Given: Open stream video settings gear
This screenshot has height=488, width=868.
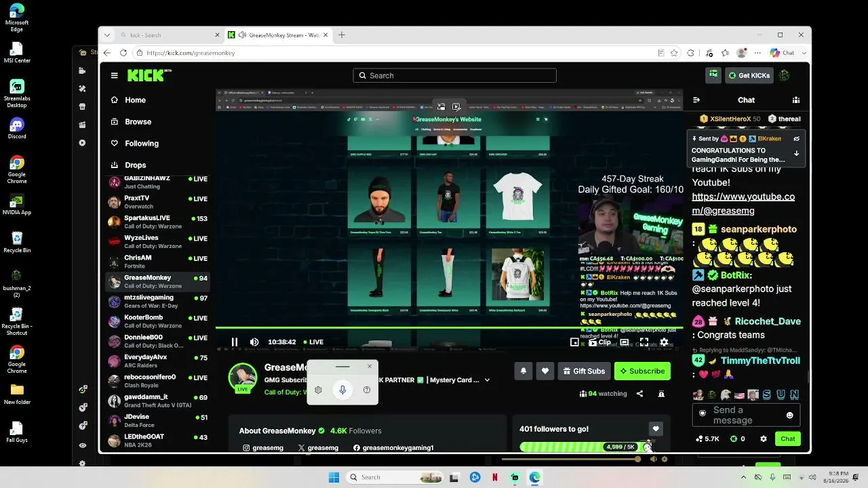Looking at the screenshot, I should click(664, 342).
